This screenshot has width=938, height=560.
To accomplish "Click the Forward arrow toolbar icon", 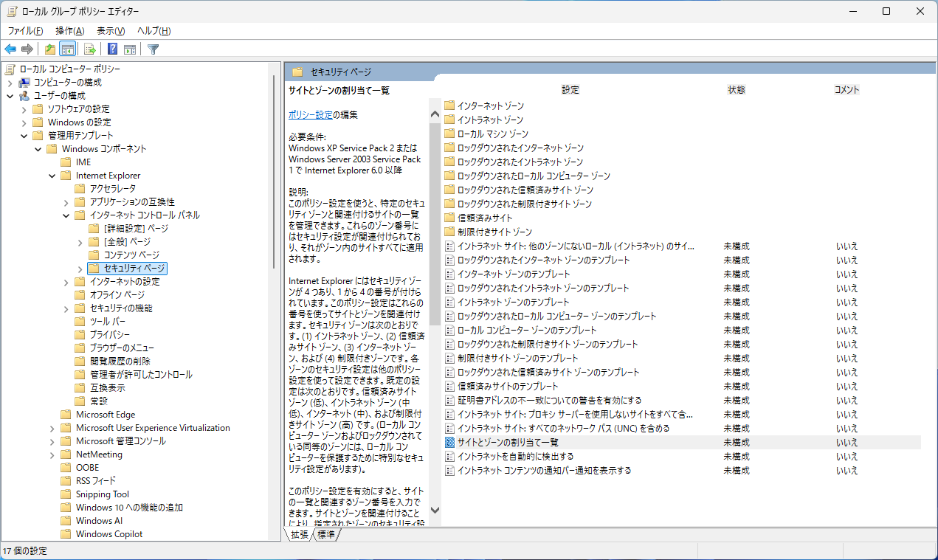I will [x=27, y=49].
